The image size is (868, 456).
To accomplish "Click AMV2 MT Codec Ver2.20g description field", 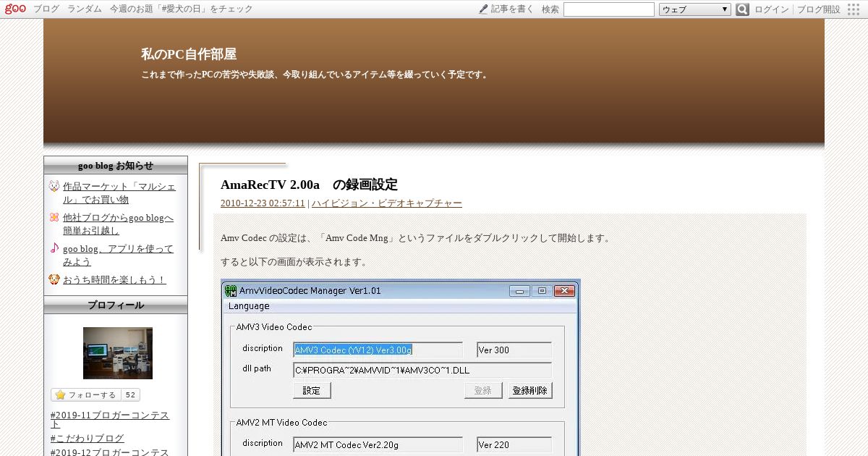I will (x=378, y=444).
